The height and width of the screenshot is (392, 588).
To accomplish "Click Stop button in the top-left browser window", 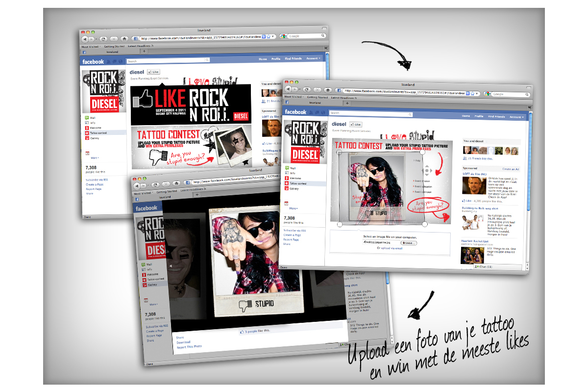I will [x=114, y=38].
